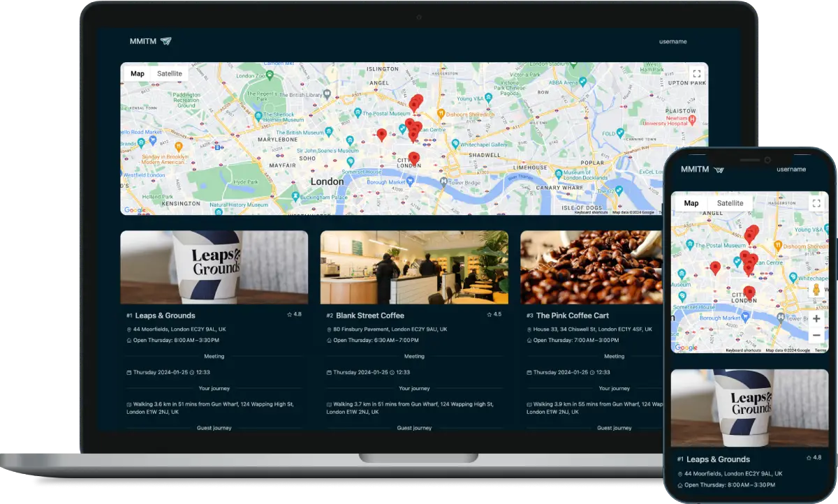Select the Map view tab on laptop
Screen dimensions: 838x504
point(138,74)
